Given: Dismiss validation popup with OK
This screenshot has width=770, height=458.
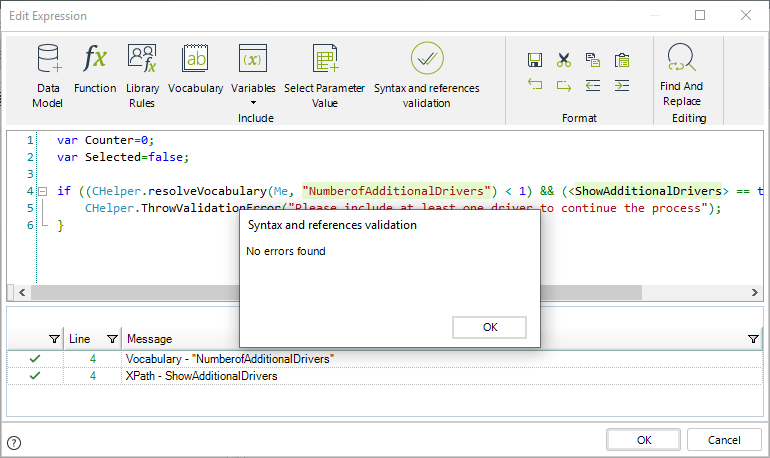Looking at the screenshot, I should point(490,327).
